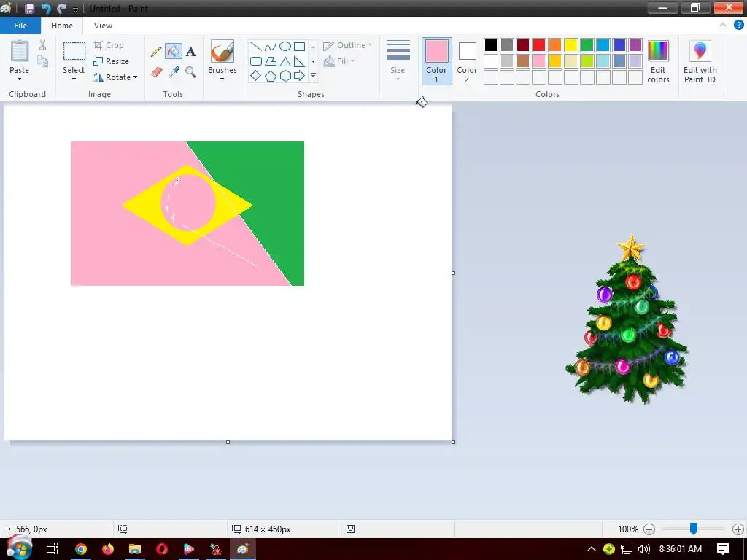Choose the Rectangle shape
747x560 pixels.
point(299,46)
